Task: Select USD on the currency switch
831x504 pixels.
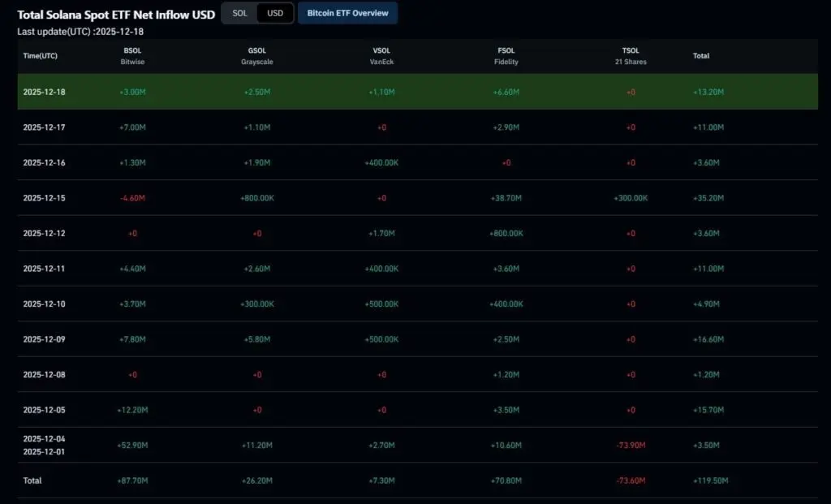Action: 275,13
